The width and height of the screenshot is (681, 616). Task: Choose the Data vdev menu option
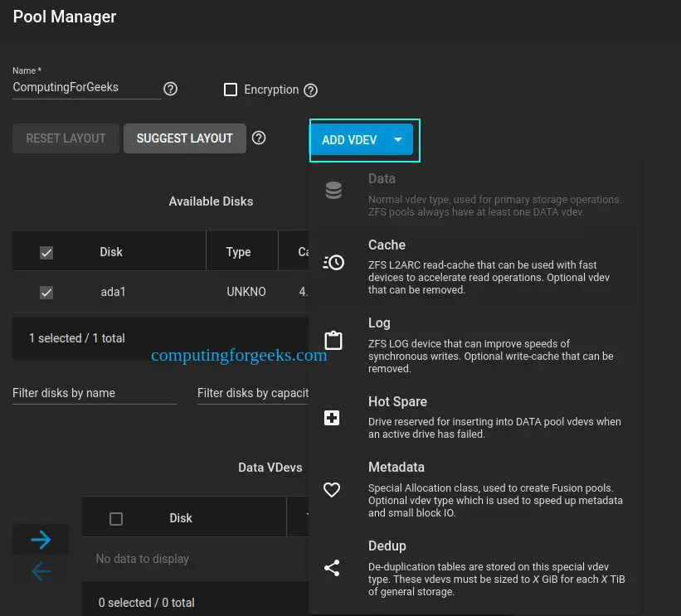pyautogui.click(x=474, y=195)
